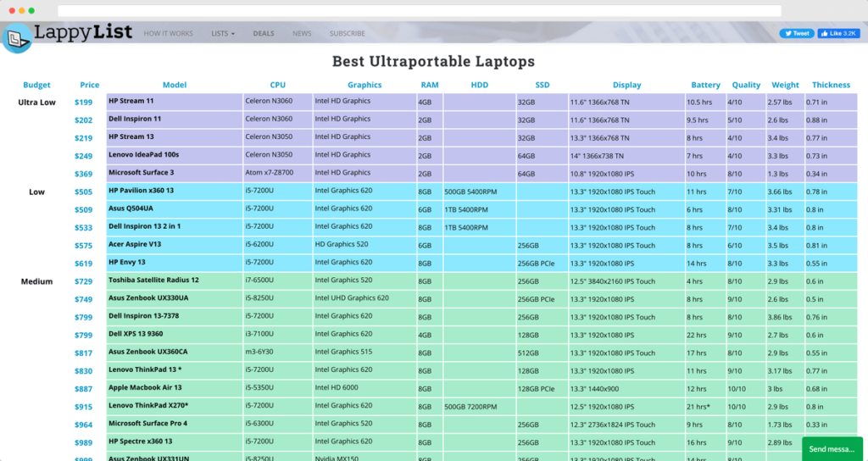This screenshot has width=868, height=461.
Task: Select the HP Stream 11 model cell
Action: point(175,102)
